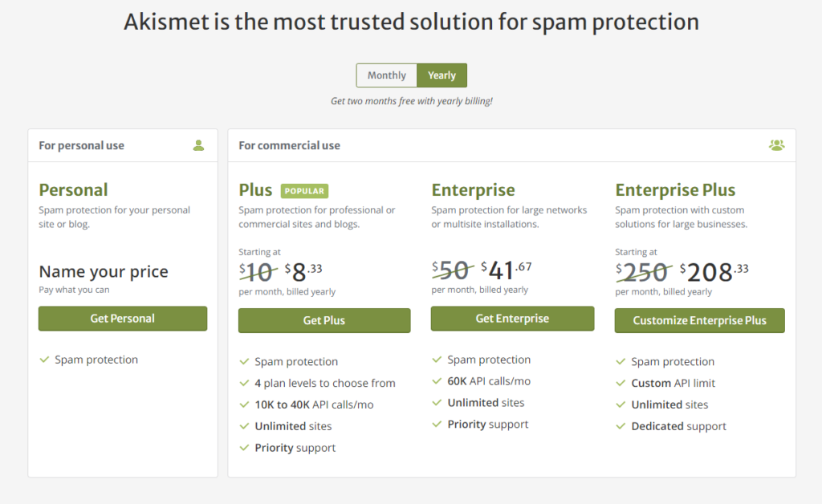Click the Name your price text

point(104,271)
